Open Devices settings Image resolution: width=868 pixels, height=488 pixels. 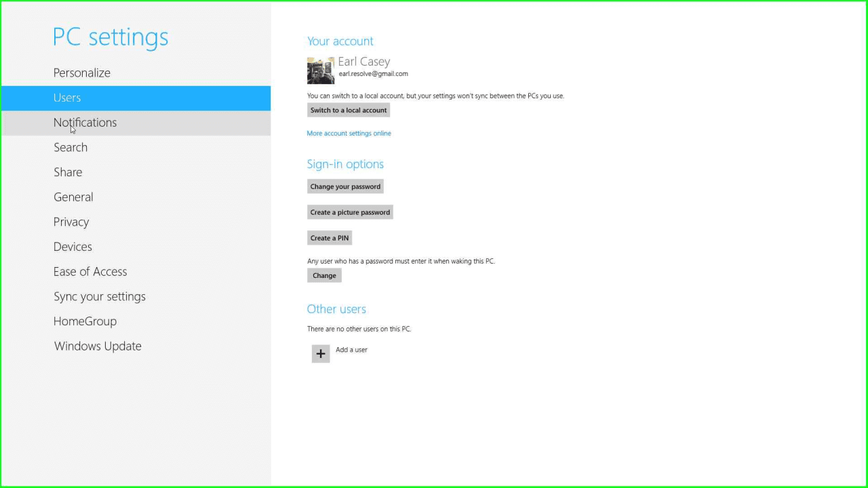click(73, 247)
